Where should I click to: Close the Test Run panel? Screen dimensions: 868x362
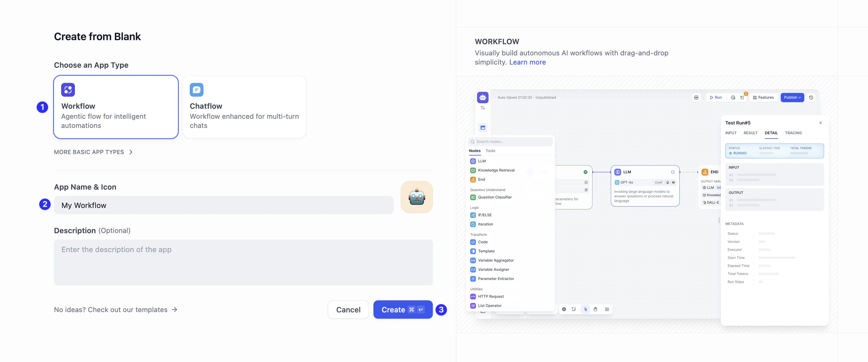coord(820,123)
